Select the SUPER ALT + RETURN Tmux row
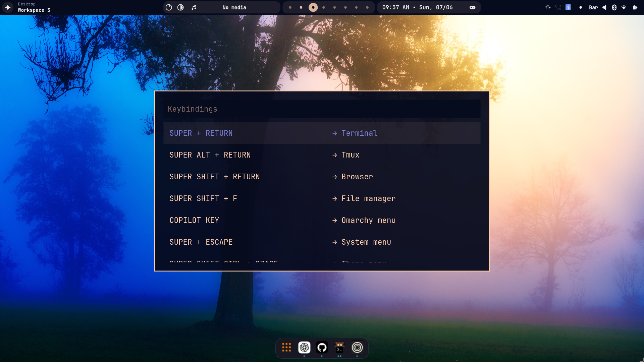644x362 pixels. [322, 155]
